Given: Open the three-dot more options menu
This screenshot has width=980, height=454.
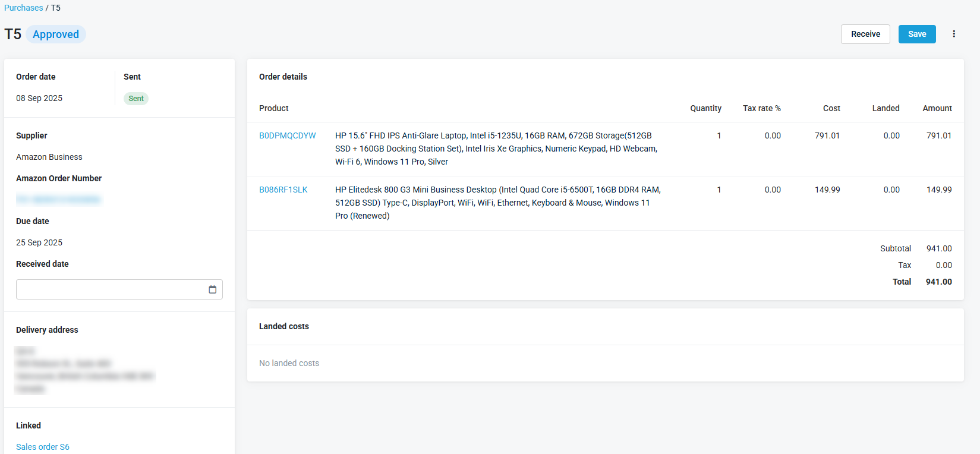Looking at the screenshot, I should [954, 34].
